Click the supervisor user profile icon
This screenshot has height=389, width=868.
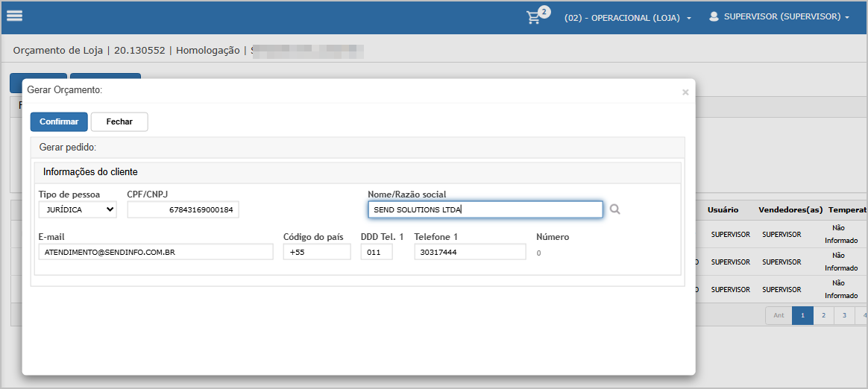click(714, 16)
